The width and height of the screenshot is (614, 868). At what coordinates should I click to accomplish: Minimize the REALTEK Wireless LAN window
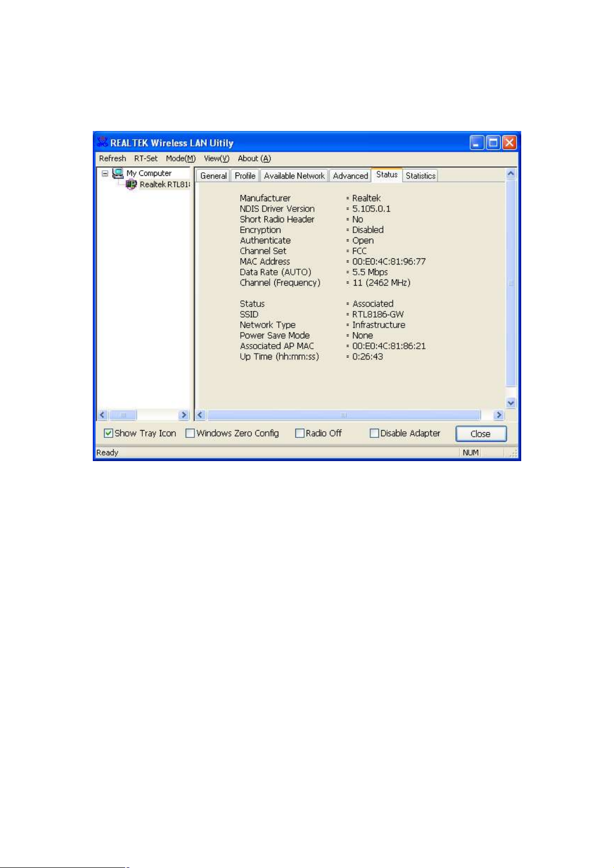coord(476,142)
